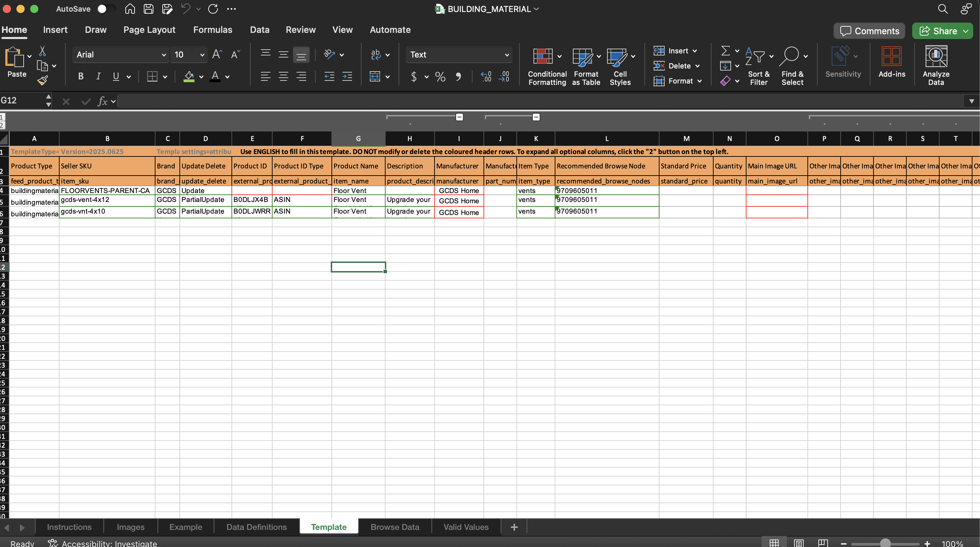Toggle Align Left alignment
The height and width of the screenshot is (547, 980).
(265, 76)
